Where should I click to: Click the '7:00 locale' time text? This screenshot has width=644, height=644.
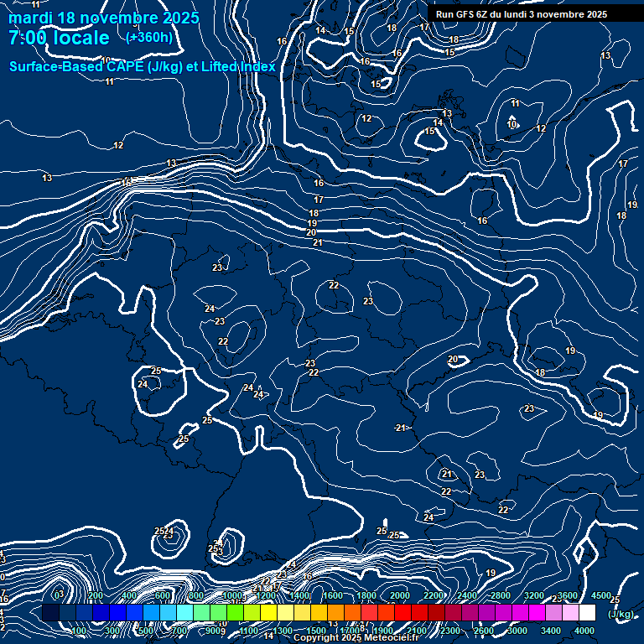pyautogui.click(x=60, y=38)
